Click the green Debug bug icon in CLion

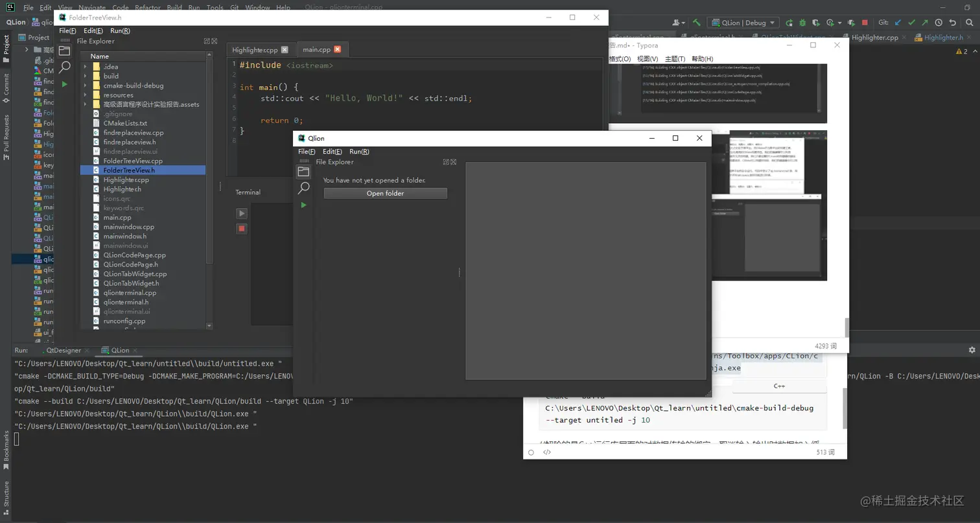802,23
